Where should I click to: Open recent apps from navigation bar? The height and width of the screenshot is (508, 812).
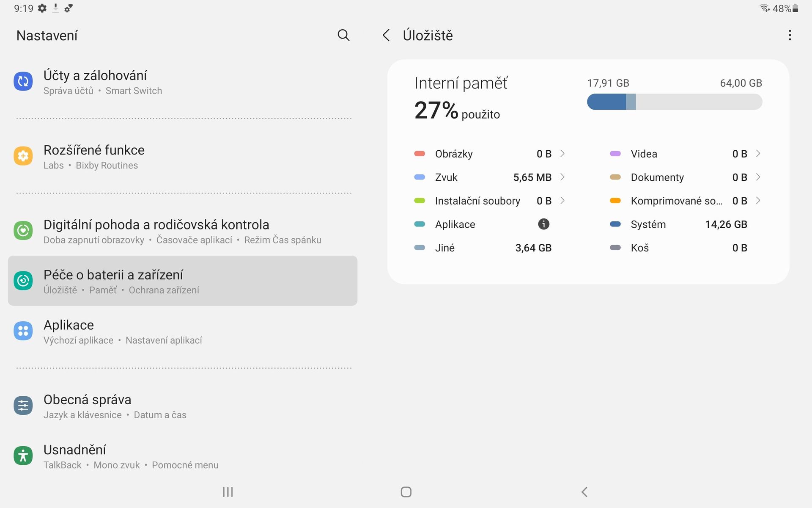pyautogui.click(x=228, y=492)
